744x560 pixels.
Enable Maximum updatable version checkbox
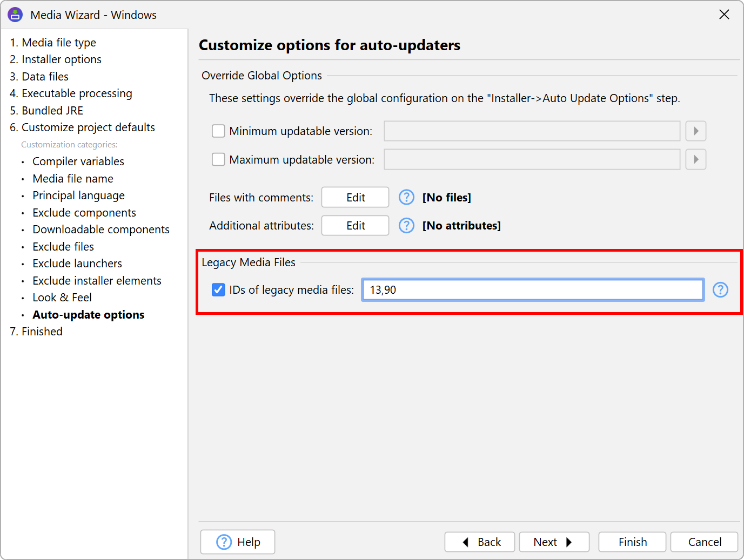coord(218,160)
